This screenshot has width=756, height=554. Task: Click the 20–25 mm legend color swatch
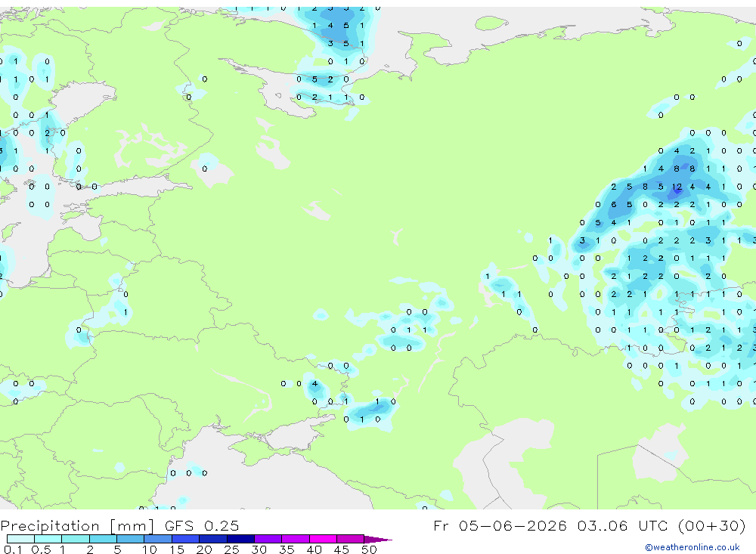212,539
